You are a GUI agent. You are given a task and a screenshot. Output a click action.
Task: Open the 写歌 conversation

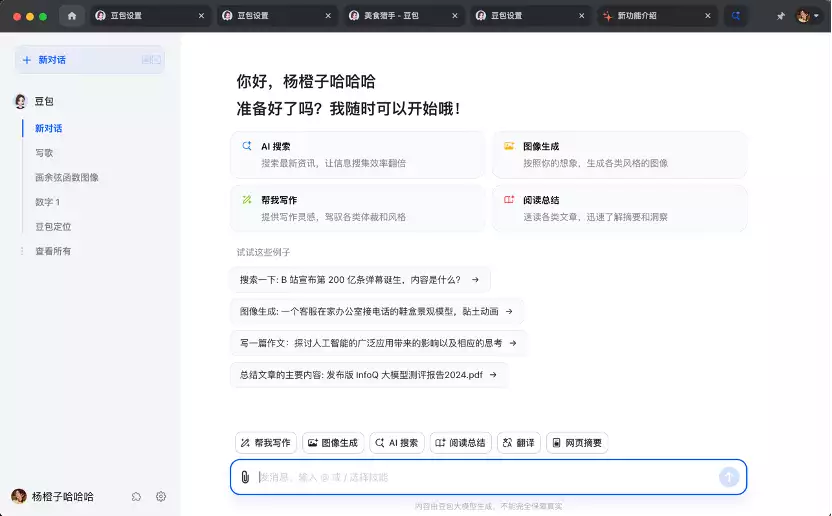pos(44,153)
